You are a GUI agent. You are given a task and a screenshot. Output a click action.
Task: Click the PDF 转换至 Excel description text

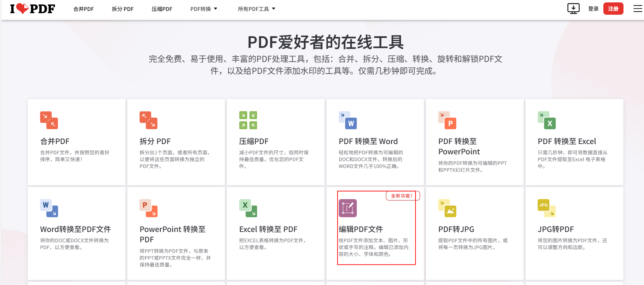click(x=573, y=159)
